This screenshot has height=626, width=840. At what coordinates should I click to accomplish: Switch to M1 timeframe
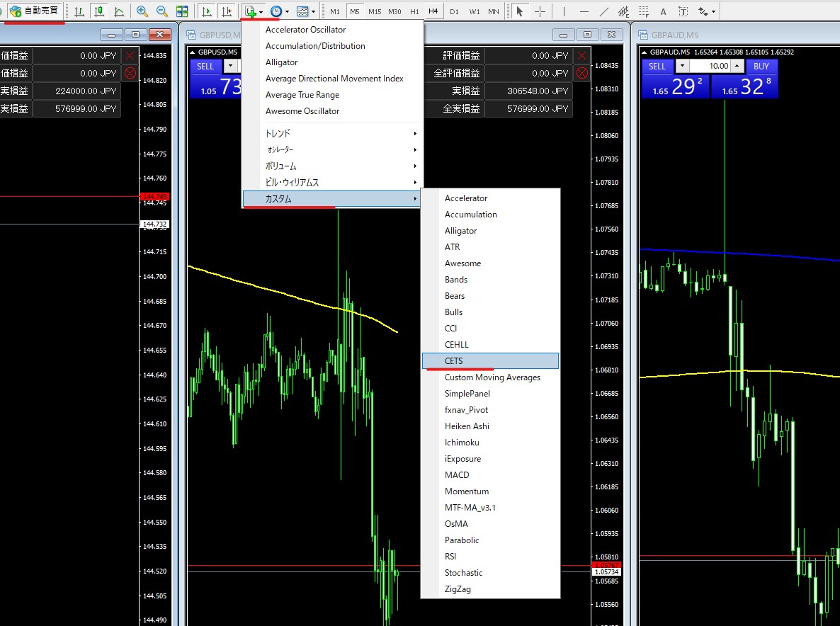(335, 11)
